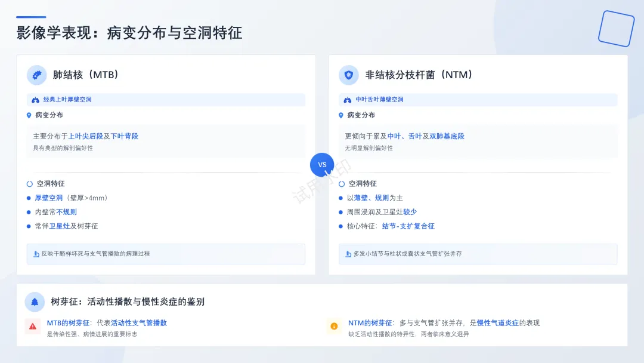Click the 中叶舌叶薄壁空洞 tag label
The height and width of the screenshot is (363, 644).
tap(379, 100)
